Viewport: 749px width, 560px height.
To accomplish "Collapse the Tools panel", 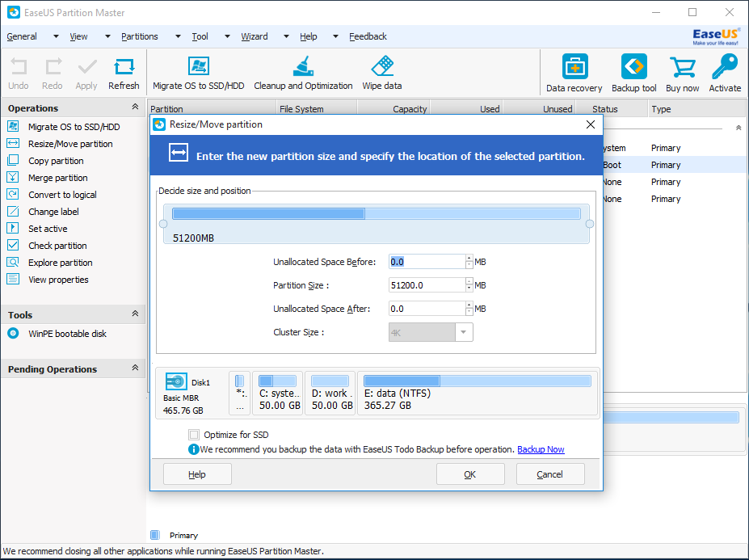I will point(135,314).
